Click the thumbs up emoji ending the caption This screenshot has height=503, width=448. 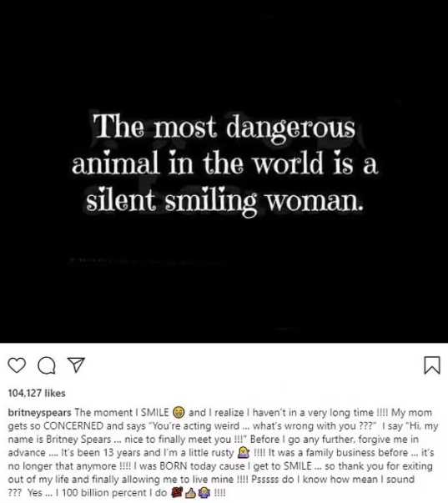coord(191,493)
